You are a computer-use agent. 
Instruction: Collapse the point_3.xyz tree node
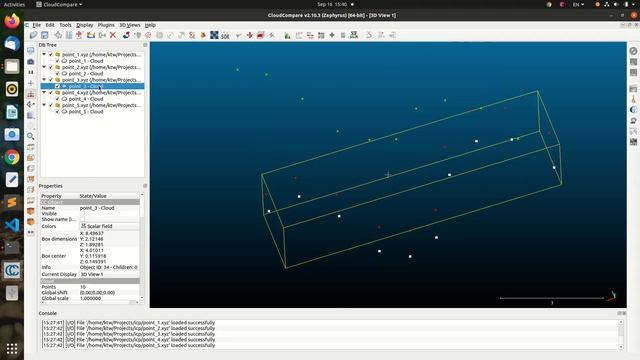point(44,80)
